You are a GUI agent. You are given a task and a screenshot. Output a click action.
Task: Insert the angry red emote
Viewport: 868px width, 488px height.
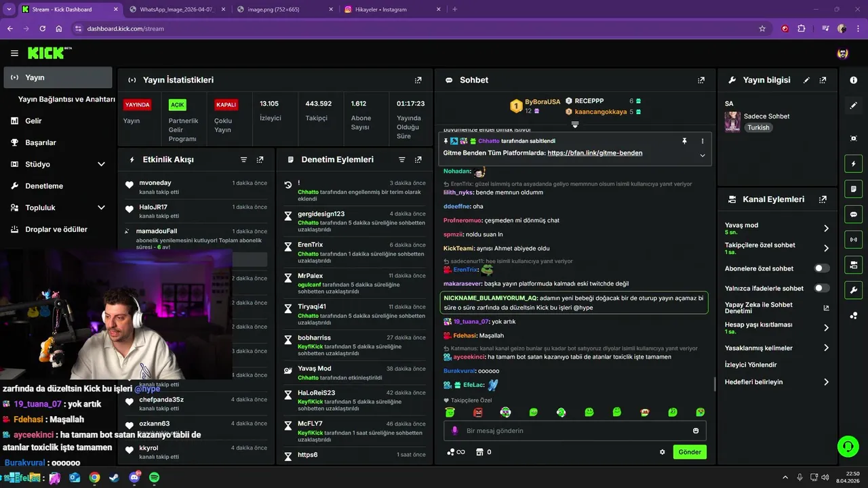tap(477, 412)
